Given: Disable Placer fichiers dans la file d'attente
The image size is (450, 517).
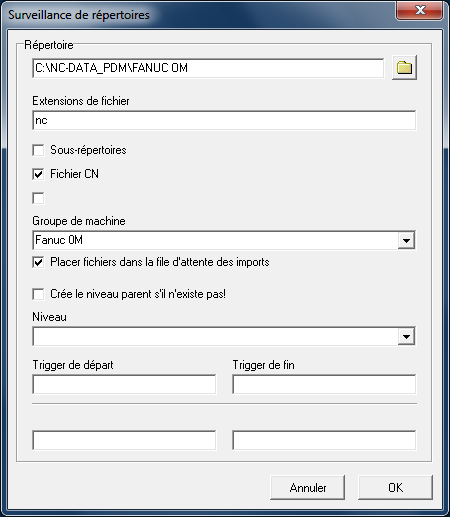Looking at the screenshot, I should (x=38, y=262).
